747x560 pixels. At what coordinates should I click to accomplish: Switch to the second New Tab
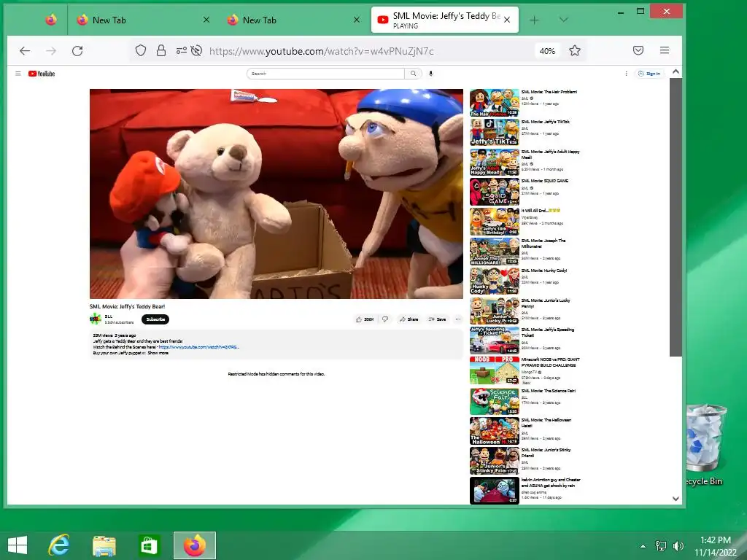[x=293, y=20]
